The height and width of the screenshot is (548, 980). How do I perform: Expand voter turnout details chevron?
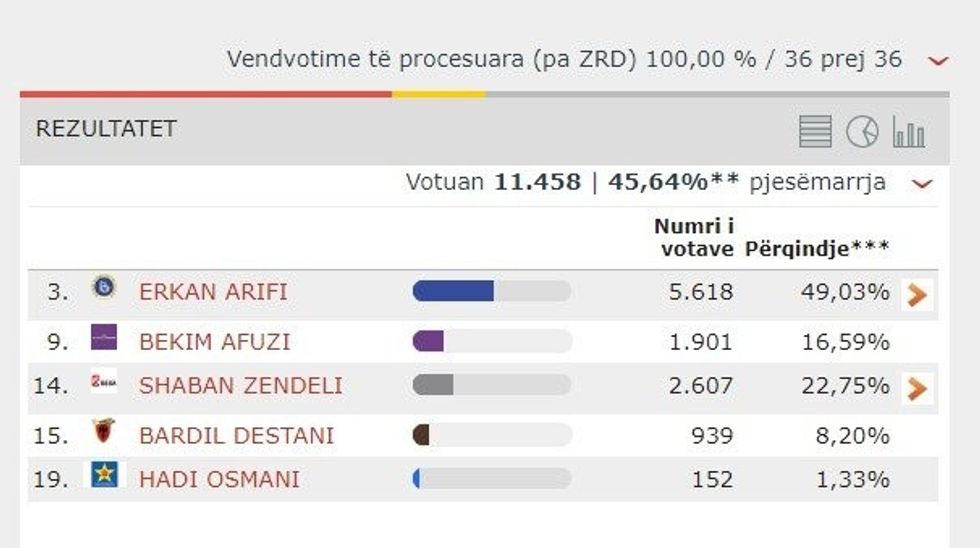point(922,184)
